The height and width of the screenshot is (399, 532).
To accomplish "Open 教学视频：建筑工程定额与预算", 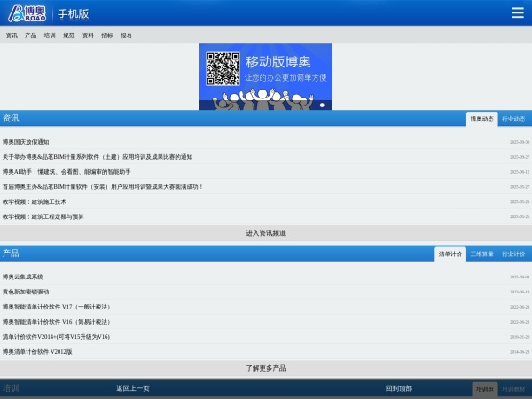I will click(x=43, y=216).
